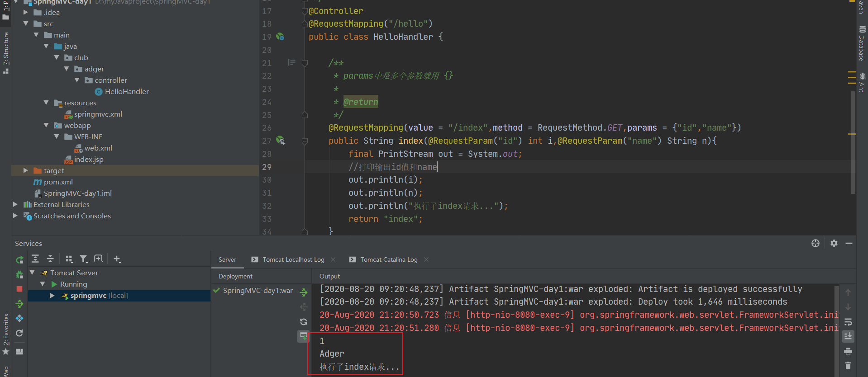Close the Tomcat Localhost Log tab
Screen dimensions: 868x377
[333, 259]
